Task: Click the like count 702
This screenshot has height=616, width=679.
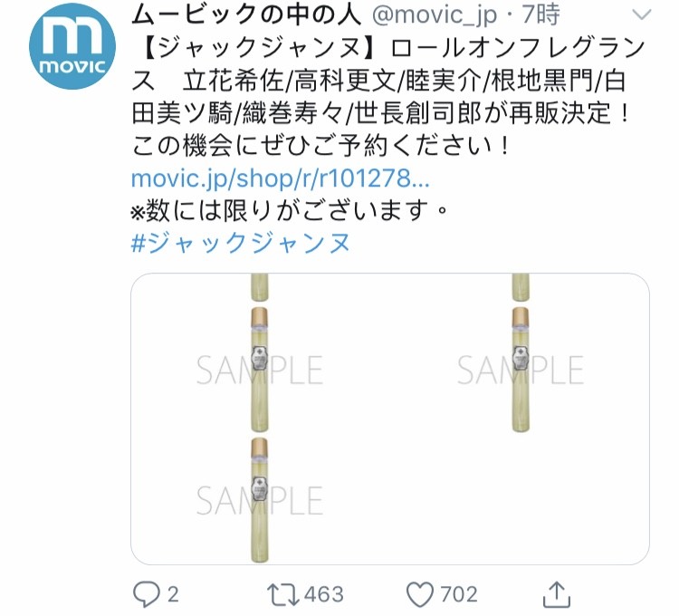Action: 459,594
